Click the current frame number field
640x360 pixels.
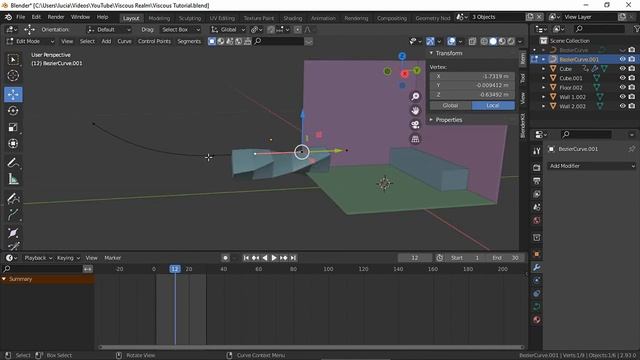(x=415, y=258)
